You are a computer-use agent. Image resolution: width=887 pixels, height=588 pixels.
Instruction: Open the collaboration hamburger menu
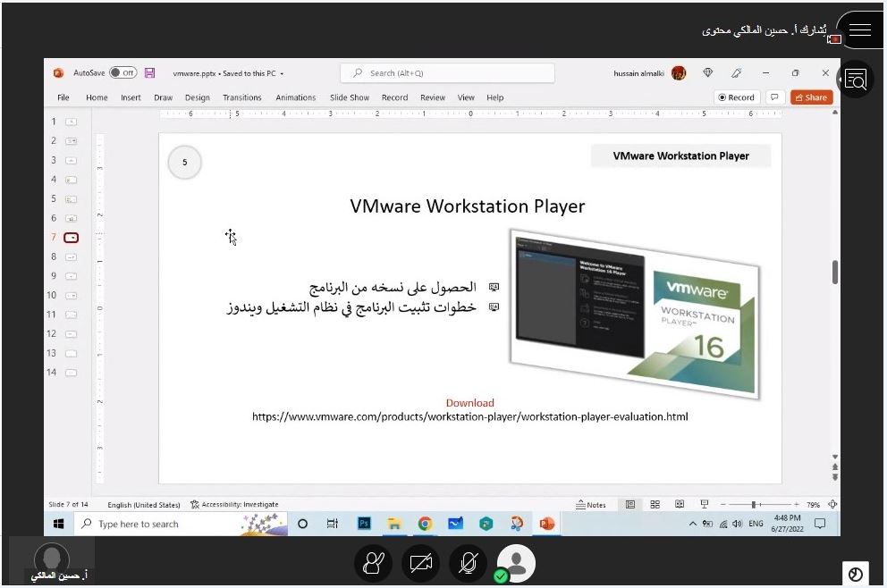coord(859,30)
